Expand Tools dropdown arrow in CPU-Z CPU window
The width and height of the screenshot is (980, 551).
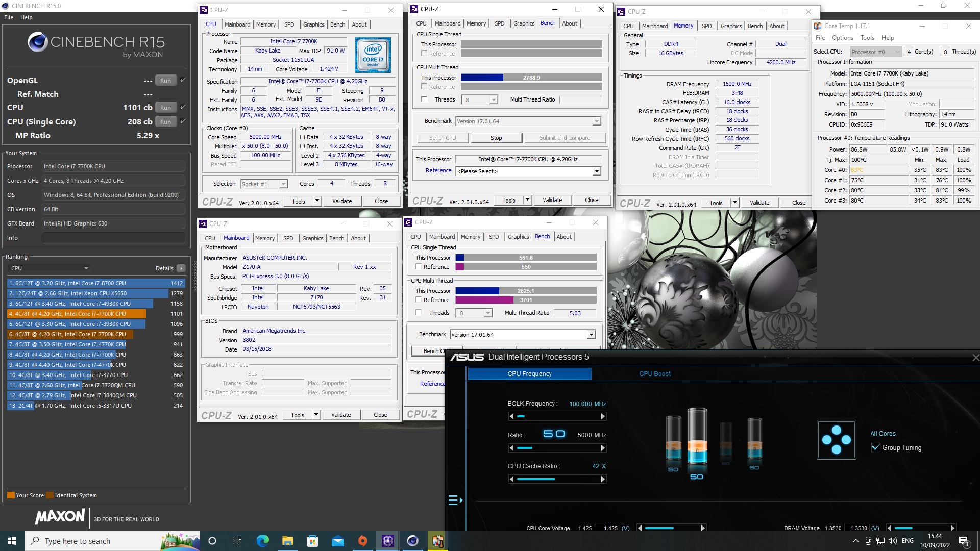317,201
